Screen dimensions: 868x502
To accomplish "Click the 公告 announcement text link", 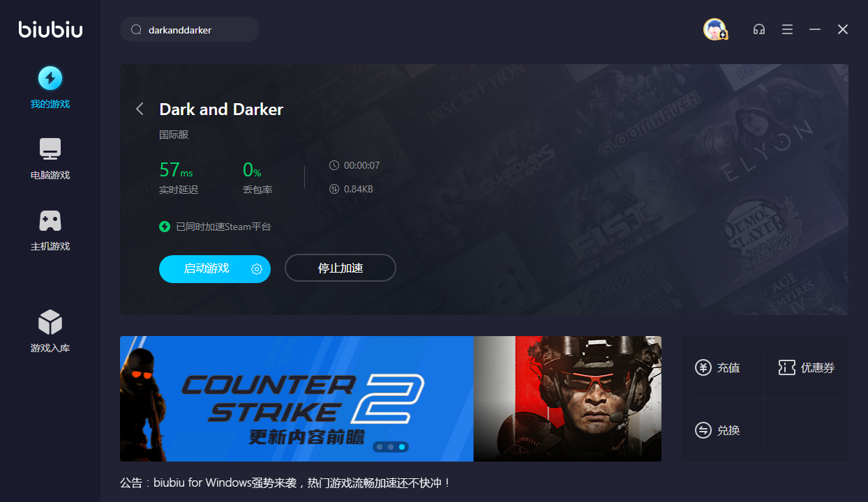I will click(x=286, y=482).
